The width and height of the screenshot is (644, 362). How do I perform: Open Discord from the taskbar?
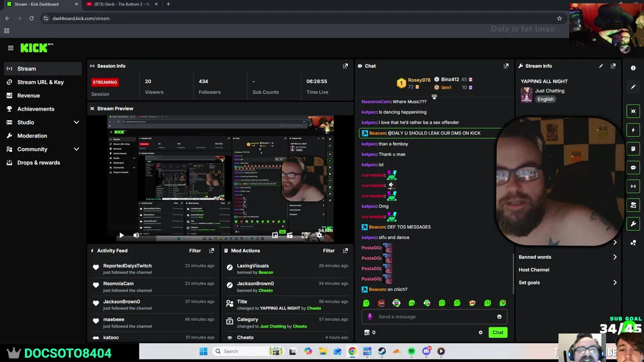(x=426, y=351)
